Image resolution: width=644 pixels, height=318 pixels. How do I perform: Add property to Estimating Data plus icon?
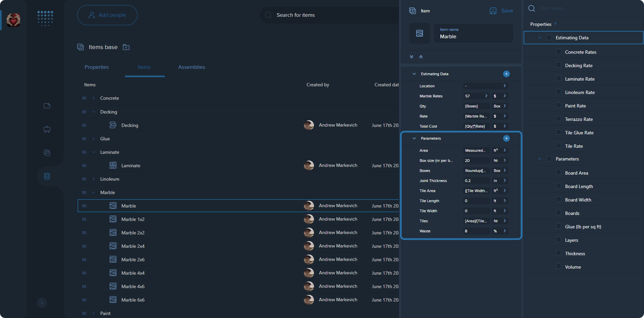[x=506, y=74]
